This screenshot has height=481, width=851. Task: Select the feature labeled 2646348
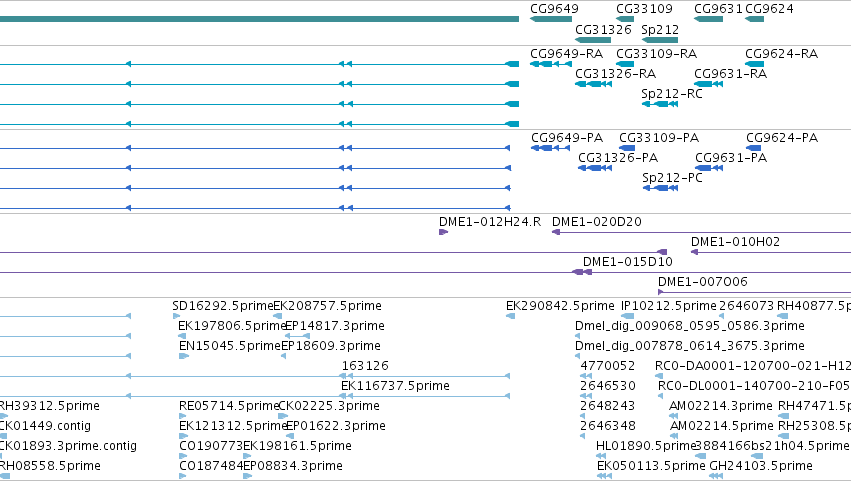[x=607, y=426]
